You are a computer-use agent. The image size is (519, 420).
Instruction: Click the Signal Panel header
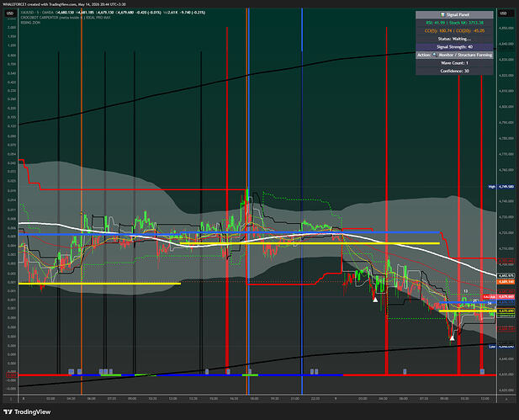[x=454, y=14]
